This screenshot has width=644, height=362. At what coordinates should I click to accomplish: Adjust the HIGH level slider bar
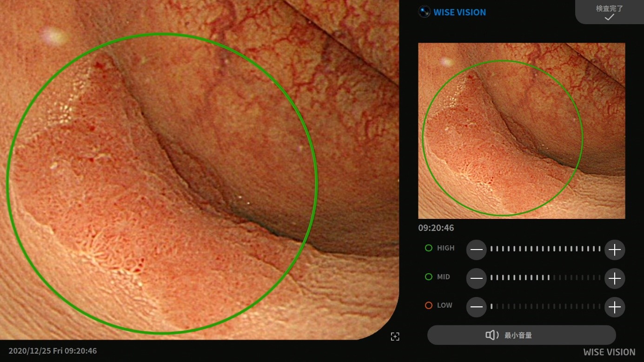545,249
